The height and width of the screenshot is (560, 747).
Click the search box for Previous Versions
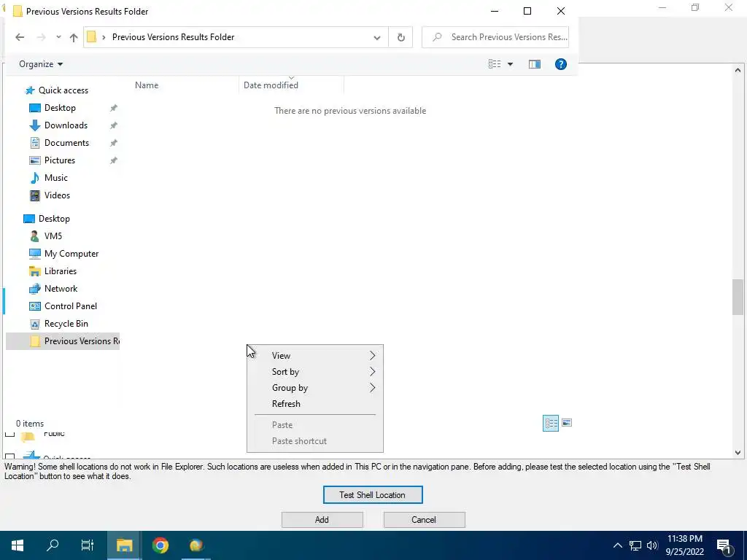(495, 37)
